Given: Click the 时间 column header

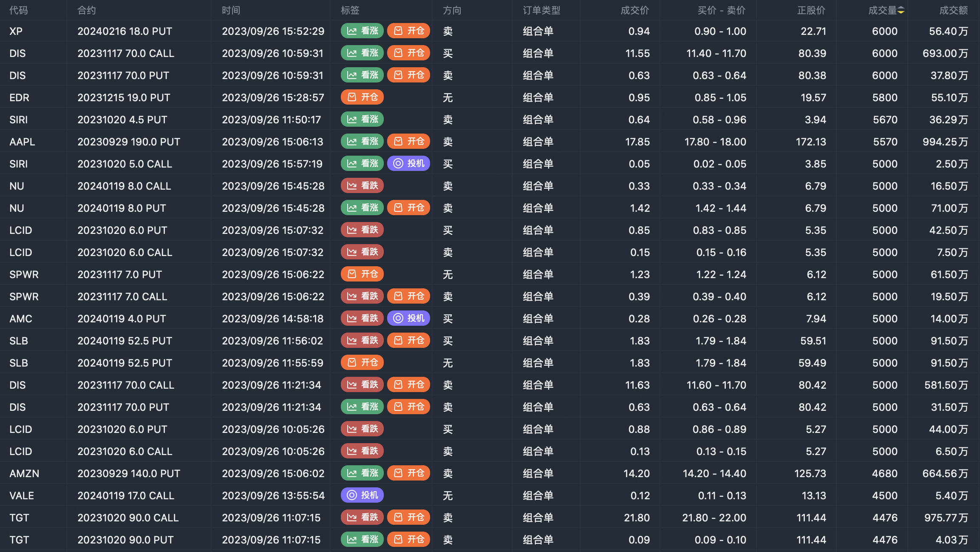Looking at the screenshot, I should tap(231, 10).
